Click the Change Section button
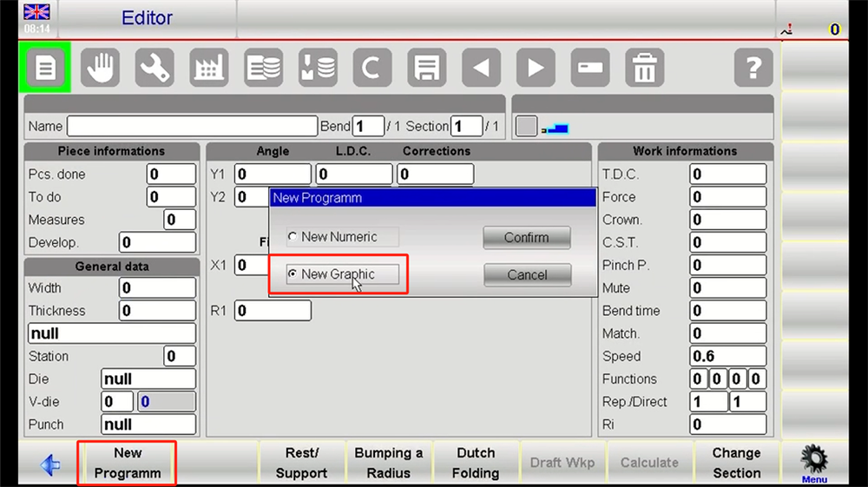Screen dimensions: 868x487 pyautogui.click(x=736, y=463)
